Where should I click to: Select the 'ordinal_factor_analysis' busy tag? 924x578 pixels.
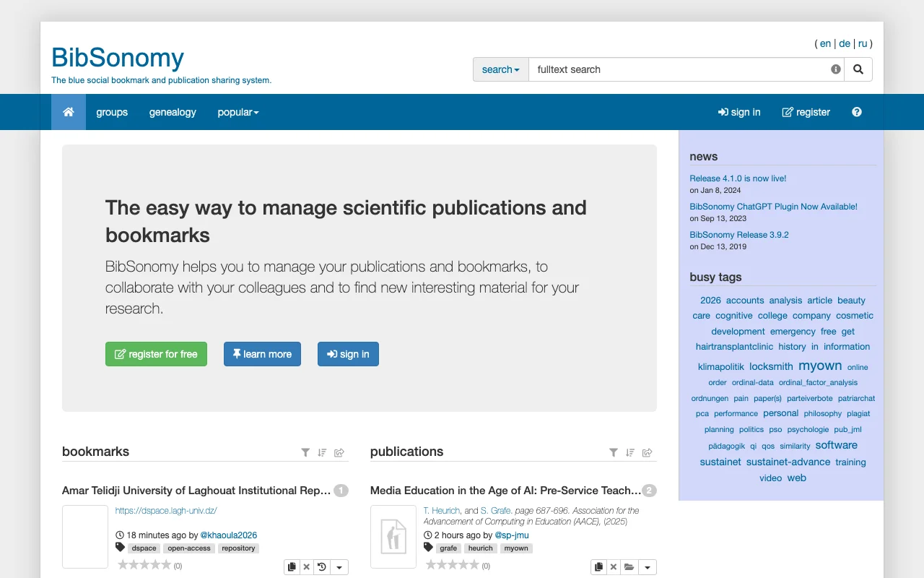(818, 383)
